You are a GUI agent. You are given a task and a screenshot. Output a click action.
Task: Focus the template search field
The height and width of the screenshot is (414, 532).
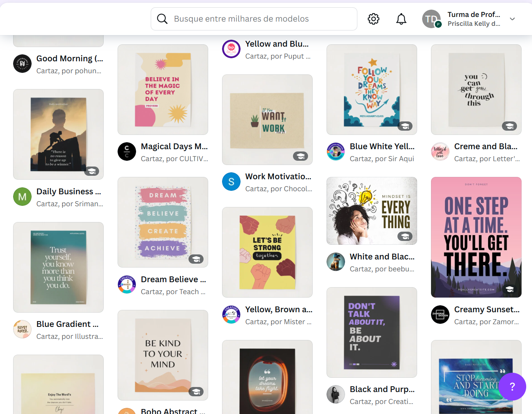pyautogui.click(x=254, y=19)
